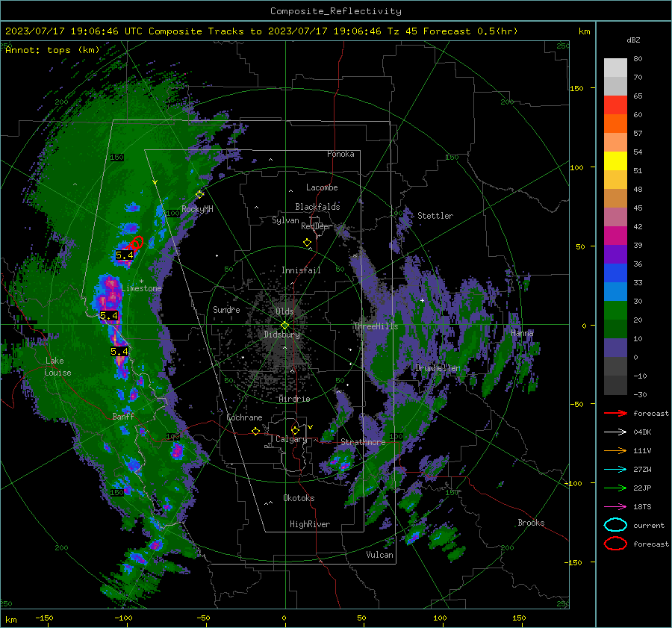This screenshot has width=672, height=628.
Task: Select the purple dBZ color swatch below 39
Action: tap(615, 255)
